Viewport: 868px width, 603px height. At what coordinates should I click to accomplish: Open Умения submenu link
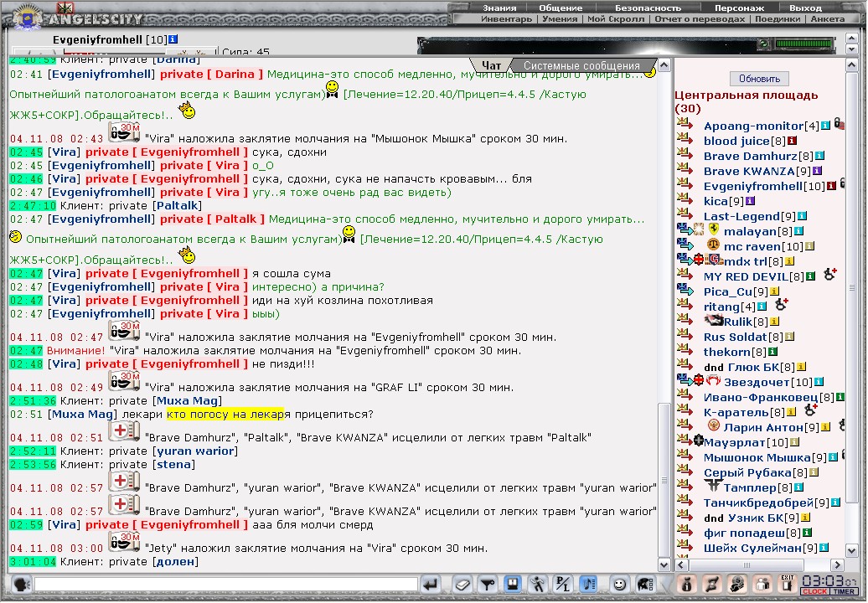pos(560,18)
